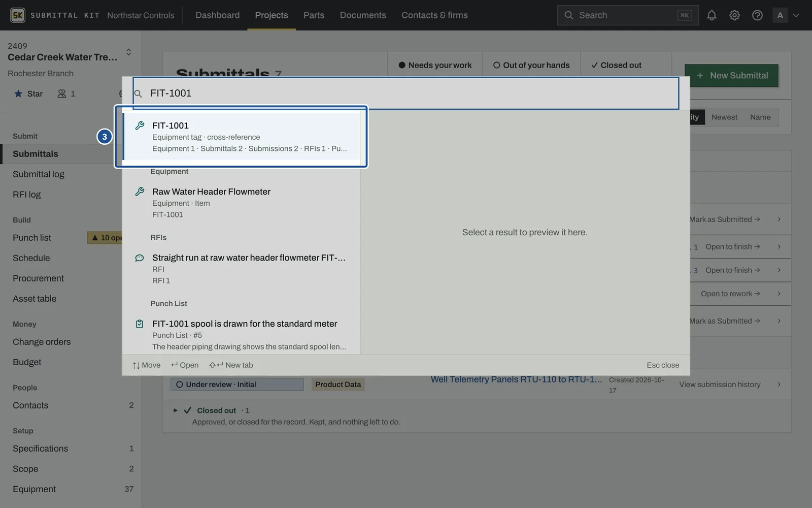The height and width of the screenshot is (508, 812).
Task: Open the help question mark icon
Action: click(x=757, y=15)
